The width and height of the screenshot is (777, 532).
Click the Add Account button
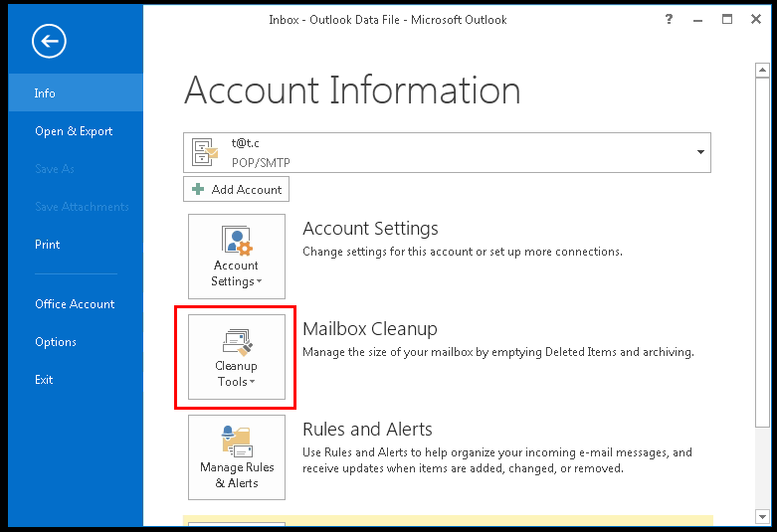coord(236,189)
